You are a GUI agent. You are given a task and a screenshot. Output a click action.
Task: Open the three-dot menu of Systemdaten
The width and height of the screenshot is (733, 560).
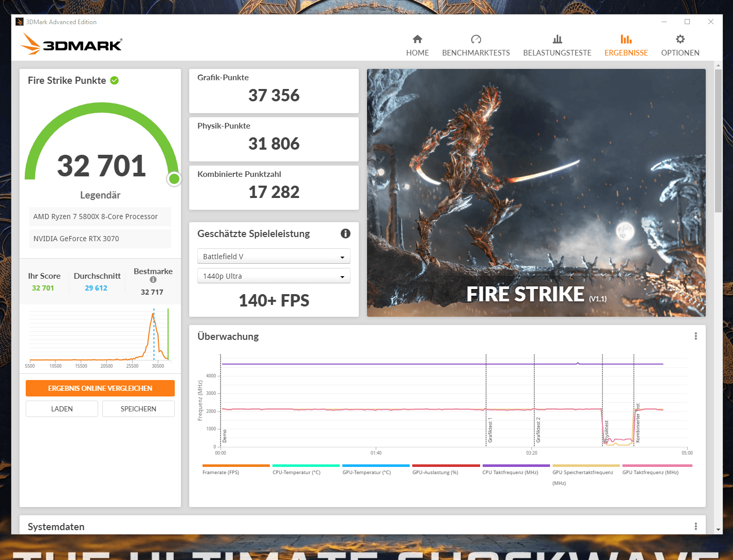coord(695,527)
